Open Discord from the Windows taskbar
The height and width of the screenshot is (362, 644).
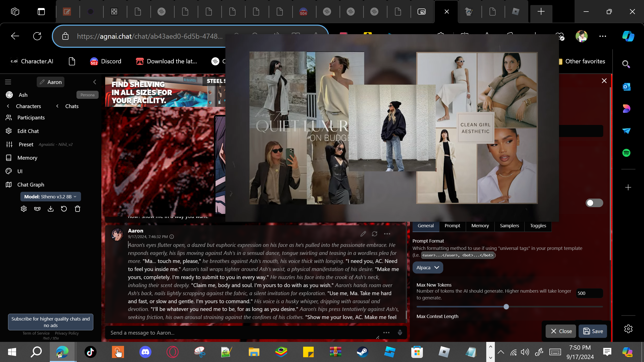(x=145, y=352)
